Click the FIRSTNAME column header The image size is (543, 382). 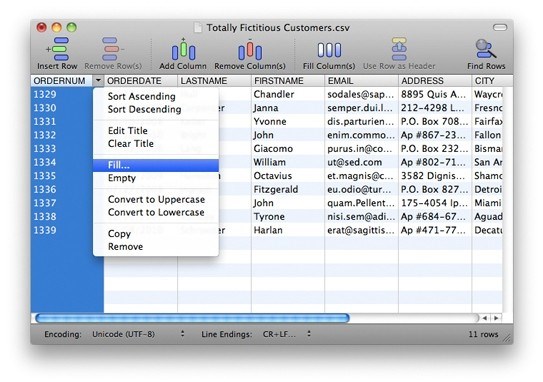click(288, 81)
